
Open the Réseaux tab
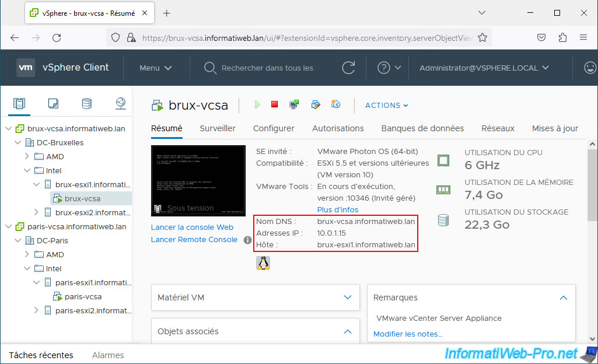coord(498,128)
